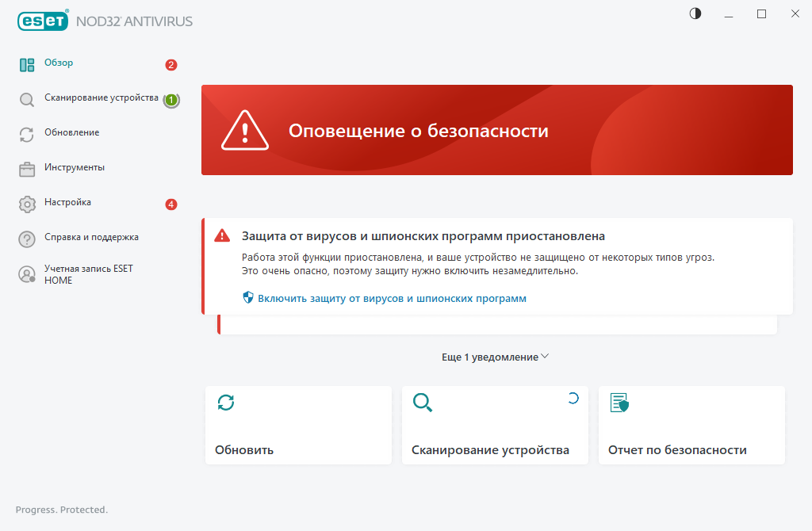
Task: Click the magnifier icon on the scan tile
Action: [x=423, y=403]
